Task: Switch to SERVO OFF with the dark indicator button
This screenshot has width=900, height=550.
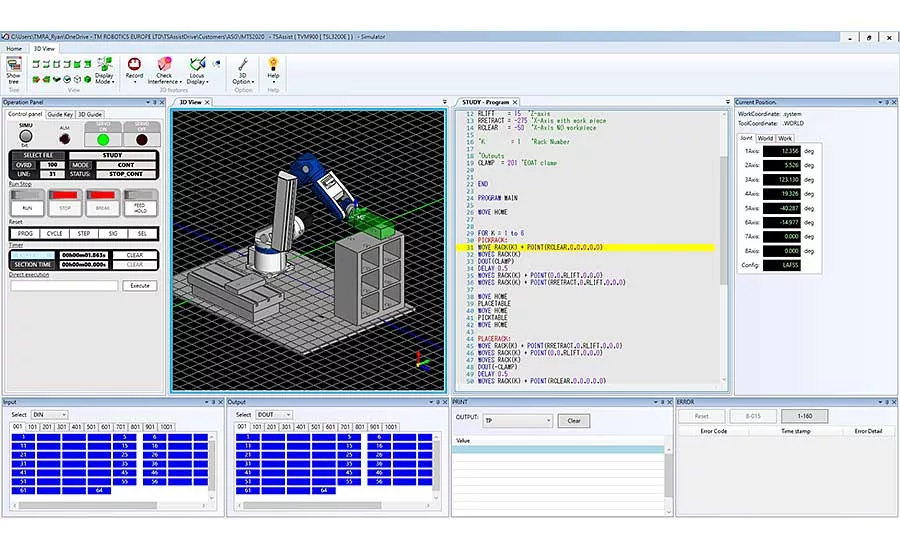Action: (x=142, y=140)
